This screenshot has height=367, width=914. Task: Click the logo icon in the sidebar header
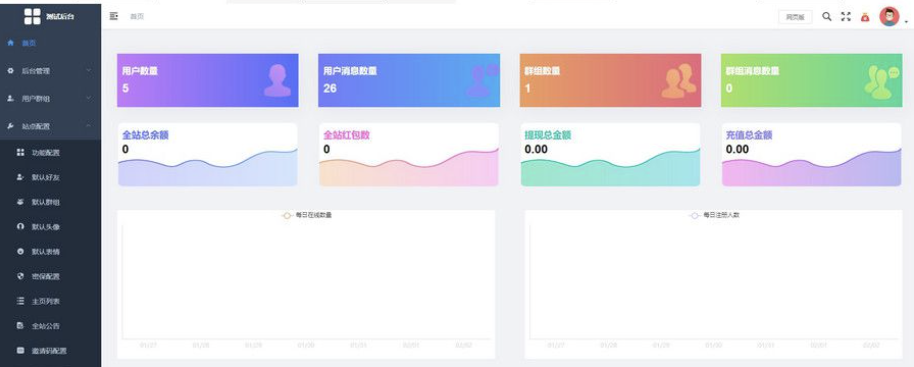click(x=32, y=16)
